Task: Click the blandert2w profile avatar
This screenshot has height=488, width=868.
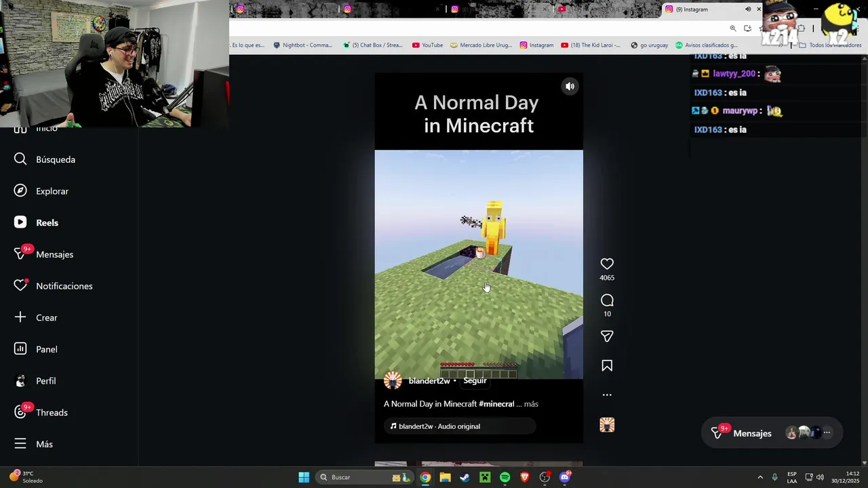Action: pyautogui.click(x=393, y=381)
